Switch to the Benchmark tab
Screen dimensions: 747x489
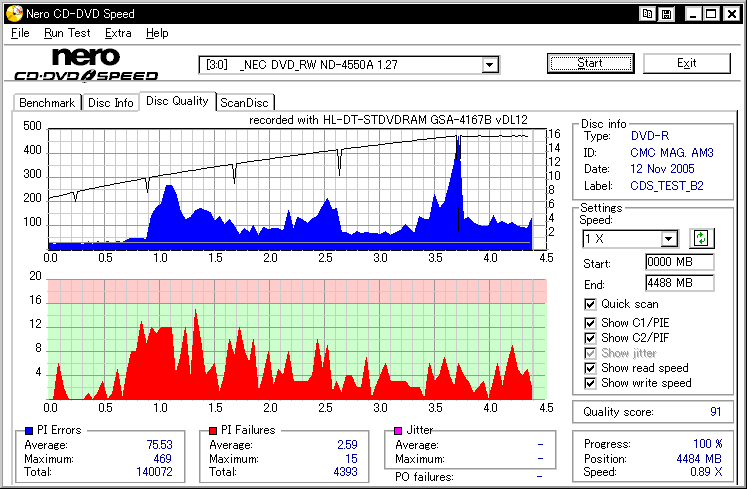tap(47, 103)
